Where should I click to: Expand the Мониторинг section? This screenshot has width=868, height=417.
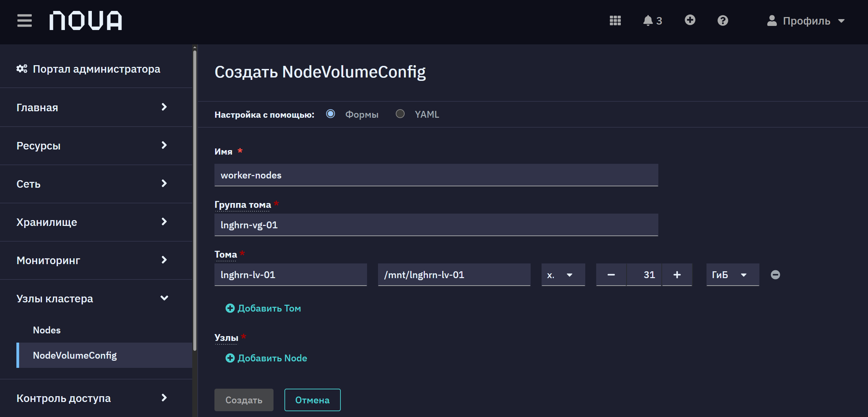[x=96, y=260]
